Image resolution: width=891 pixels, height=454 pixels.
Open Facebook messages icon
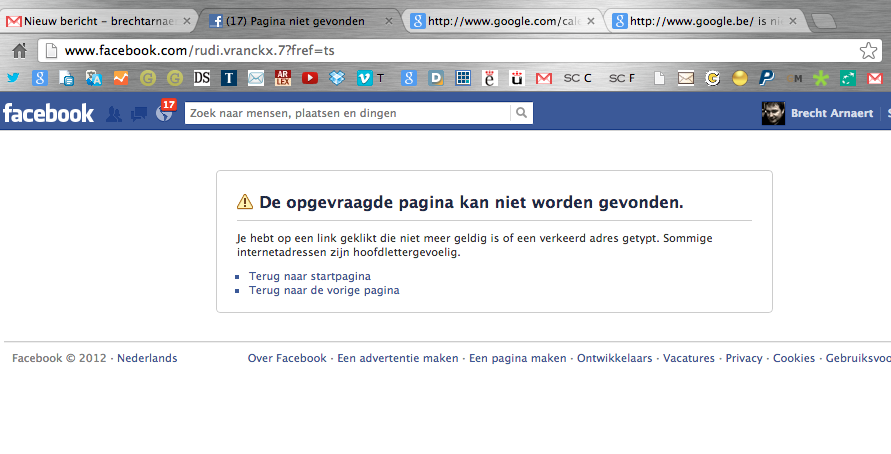[x=139, y=114]
